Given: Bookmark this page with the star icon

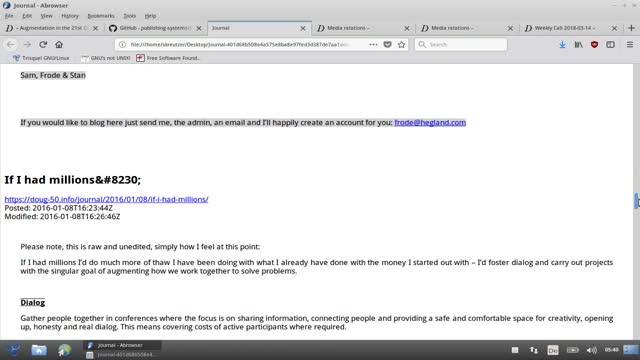Looking at the screenshot, I should pos(402,44).
